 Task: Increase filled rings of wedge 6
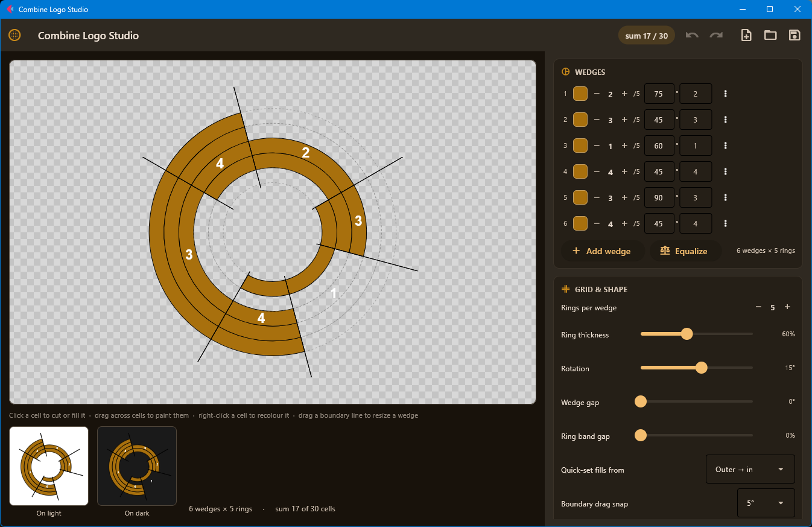pyautogui.click(x=624, y=223)
